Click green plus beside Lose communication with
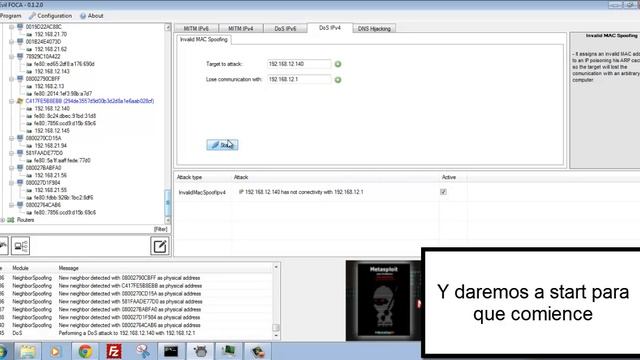640x360 pixels. [x=338, y=80]
